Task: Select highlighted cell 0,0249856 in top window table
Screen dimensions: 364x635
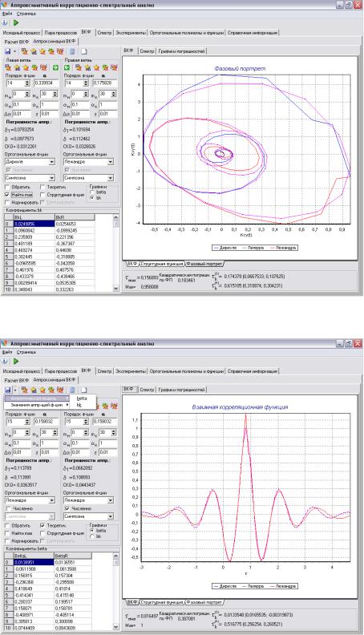Action: pyautogui.click(x=34, y=224)
